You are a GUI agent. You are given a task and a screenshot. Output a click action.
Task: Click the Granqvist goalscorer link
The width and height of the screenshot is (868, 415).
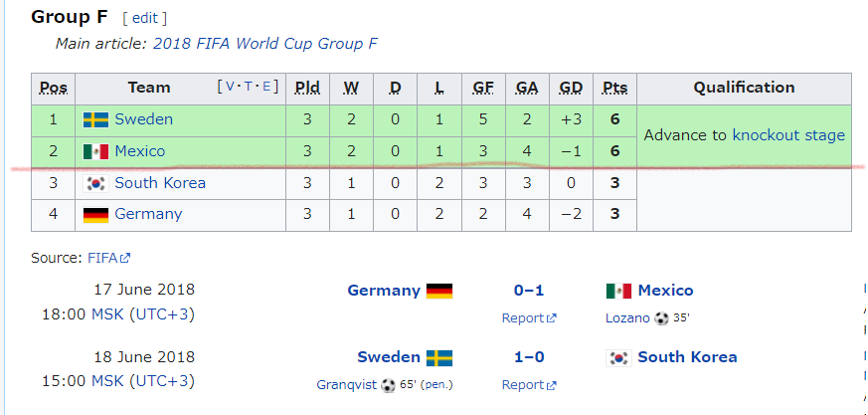coord(348,385)
